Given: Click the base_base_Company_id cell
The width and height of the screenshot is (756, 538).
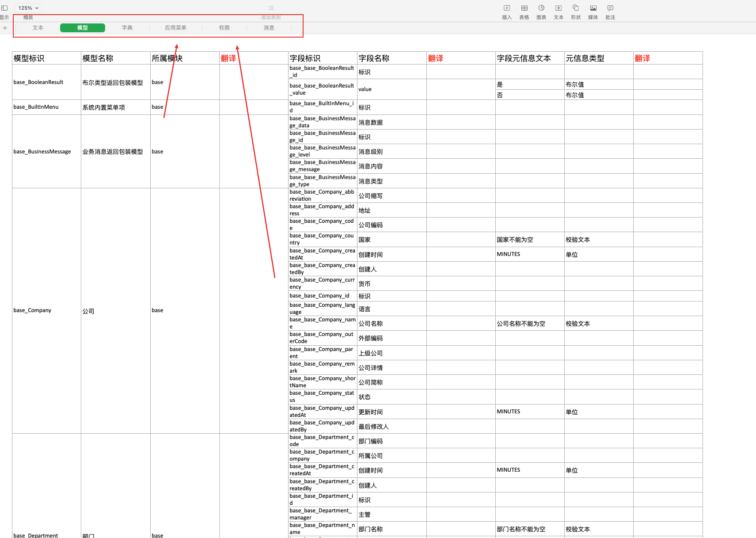Looking at the screenshot, I should [x=323, y=296].
